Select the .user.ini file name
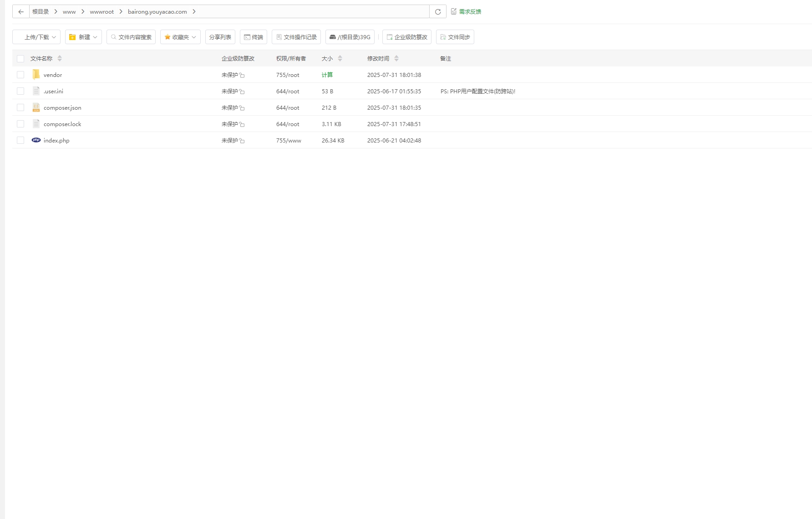Image resolution: width=812 pixels, height=519 pixels. pyautogui.click(x=53, y=92)
